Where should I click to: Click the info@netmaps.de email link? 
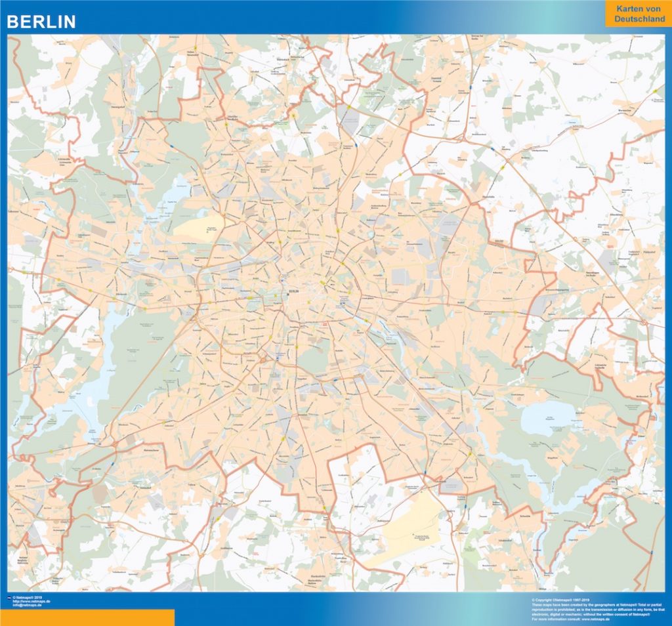(x=30, y=606)
